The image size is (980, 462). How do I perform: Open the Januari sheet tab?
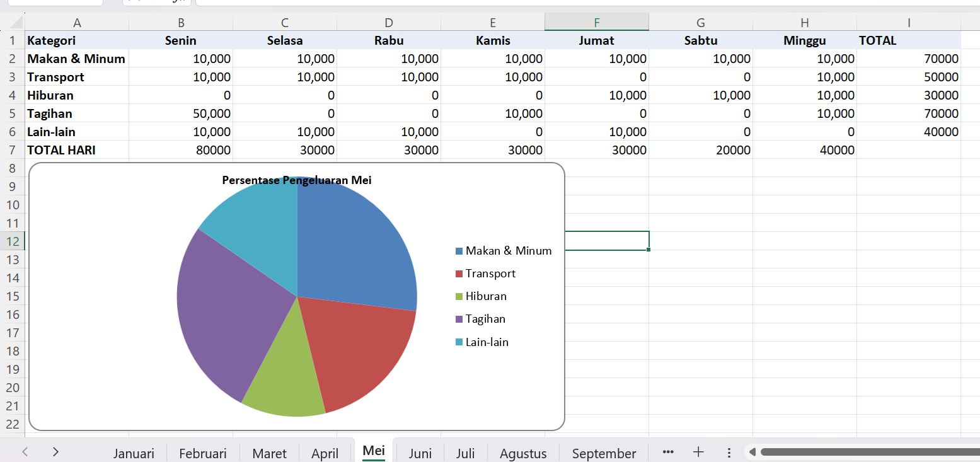tap(134, 452)
